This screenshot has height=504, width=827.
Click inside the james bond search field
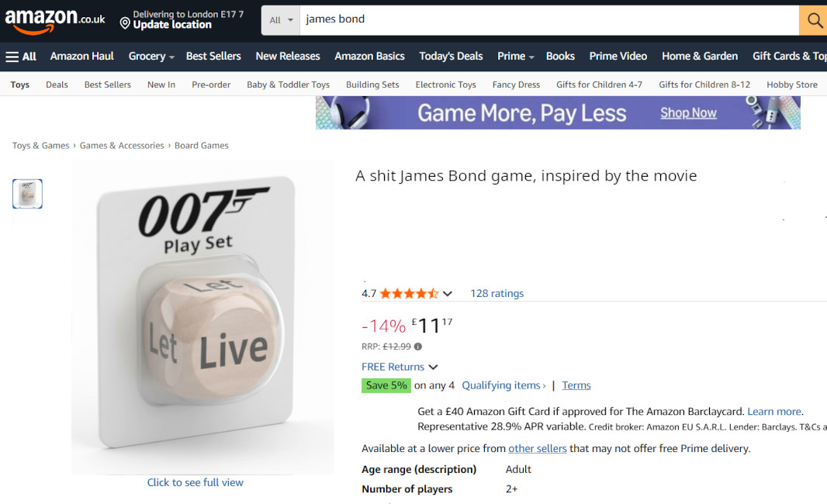[x=549, y=21]
